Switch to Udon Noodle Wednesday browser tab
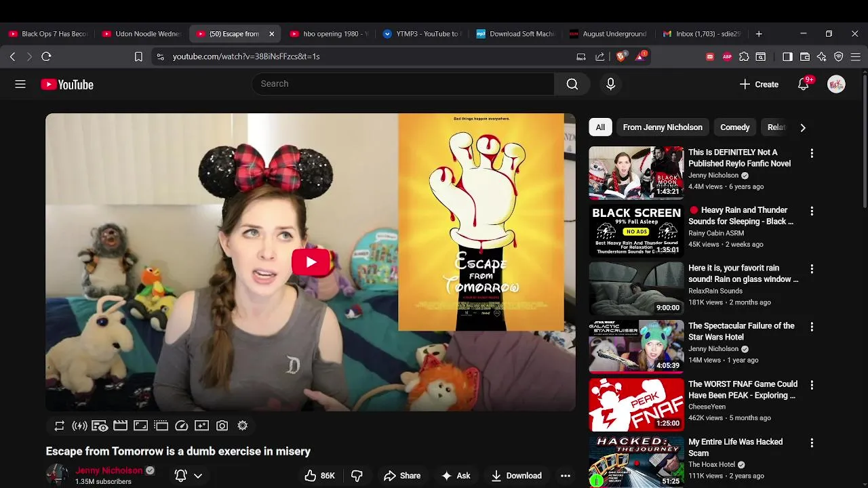Screen dimensions: 868x488 pos(142,34)
